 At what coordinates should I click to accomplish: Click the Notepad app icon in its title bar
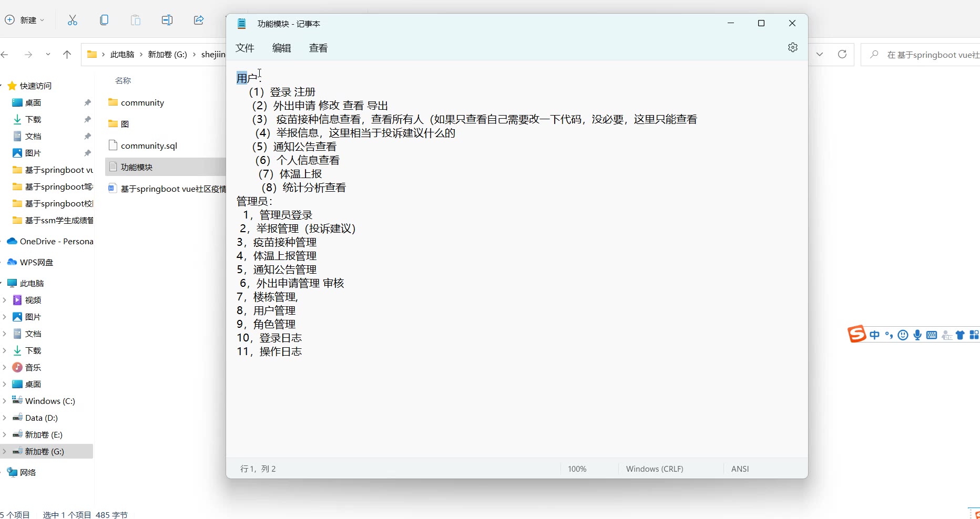242,24
